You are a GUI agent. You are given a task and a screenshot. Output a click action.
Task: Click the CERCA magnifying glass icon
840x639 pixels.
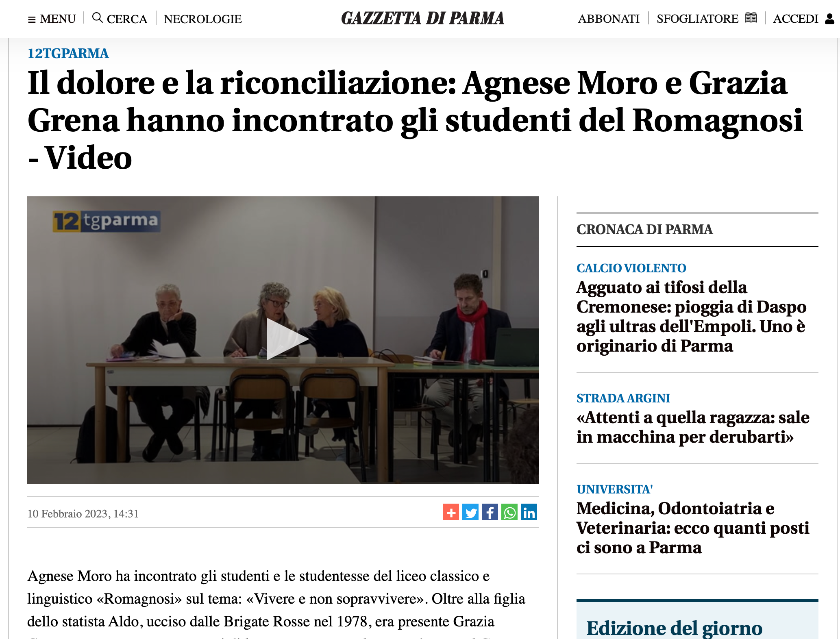click(97, 17)
